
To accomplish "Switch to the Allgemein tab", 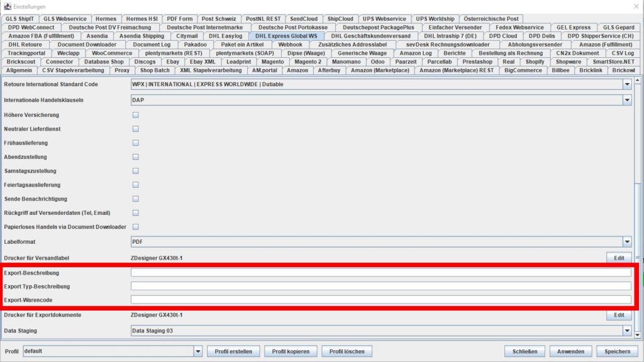I will pyautogui.click(x=19, y=70).
